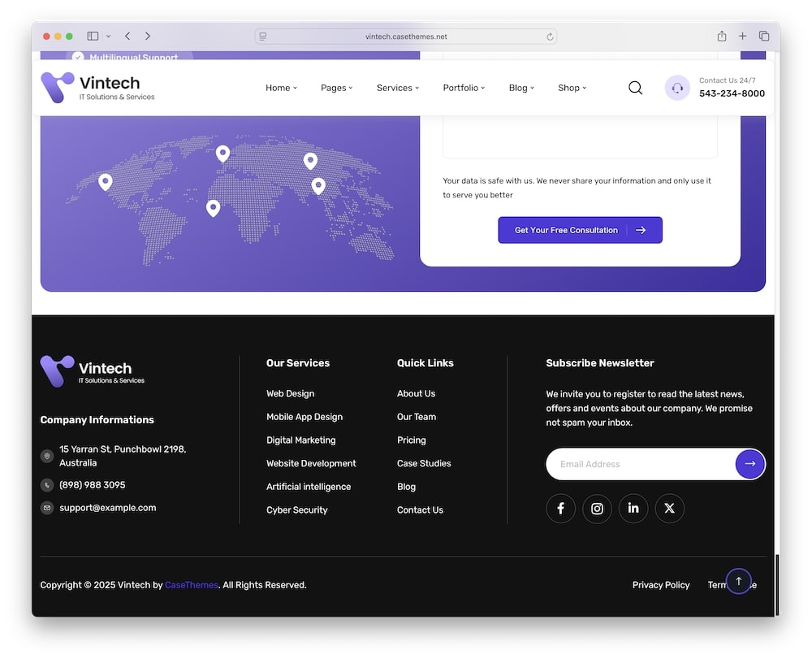Focus the Email Address newsletter field

[641, 464]
